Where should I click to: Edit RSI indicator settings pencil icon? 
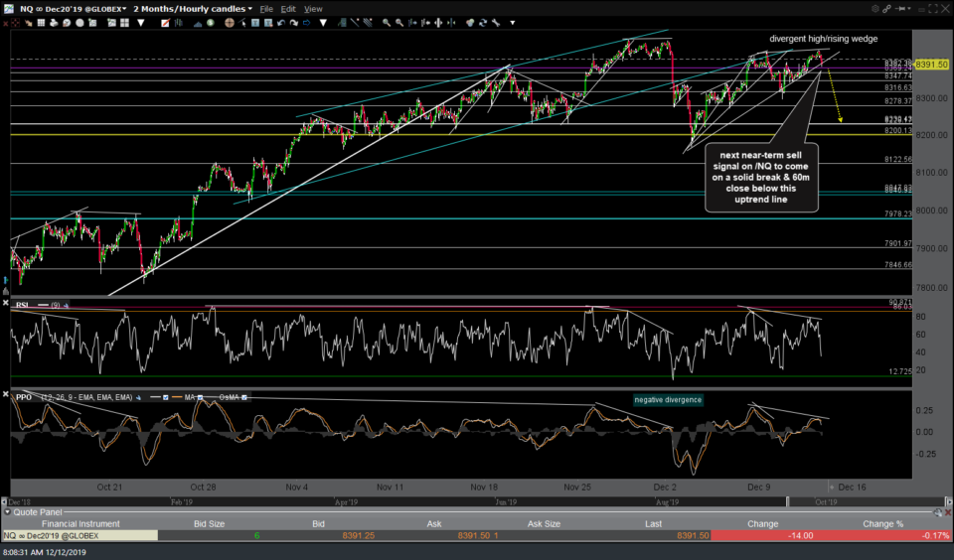pos(66,305)
